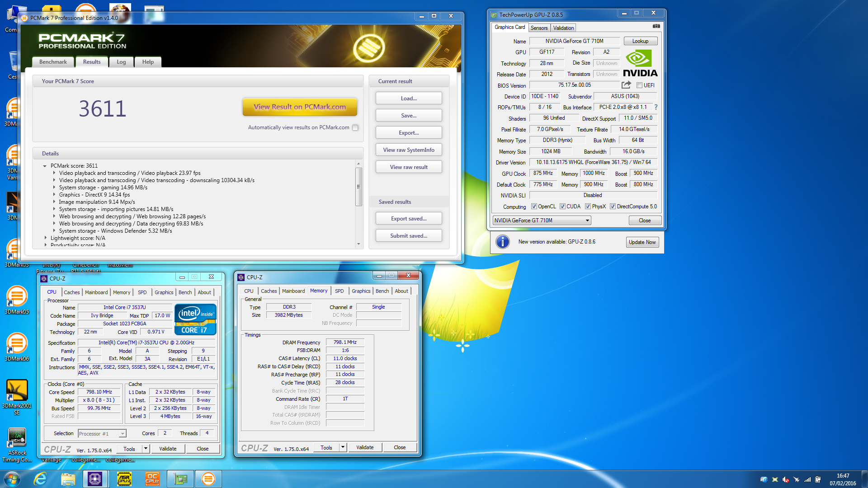Select the ASRock CPU-Z taskbar icon

pyautogui.click(x=124, y=479)
